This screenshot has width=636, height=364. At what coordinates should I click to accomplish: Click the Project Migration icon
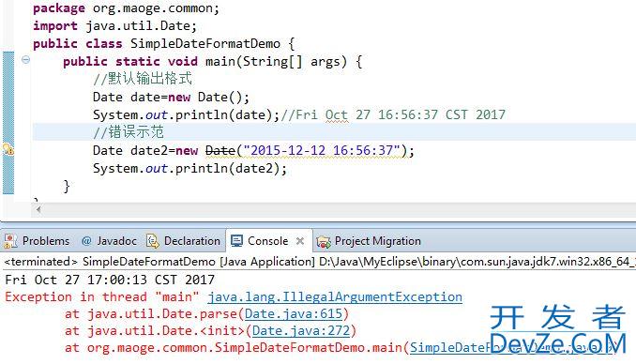[x=324, y=241]
